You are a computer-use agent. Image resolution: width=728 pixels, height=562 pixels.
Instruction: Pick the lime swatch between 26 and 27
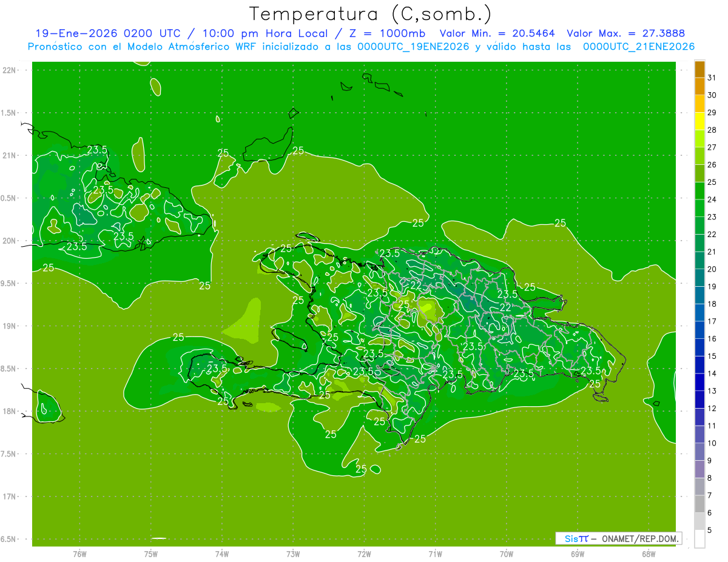point(699,156)
